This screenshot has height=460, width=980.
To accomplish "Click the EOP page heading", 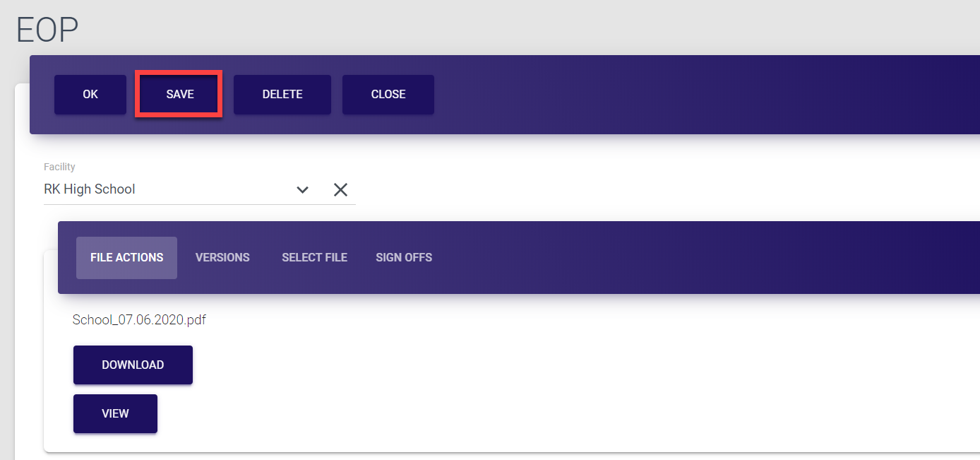I will (x=47, y=30).
